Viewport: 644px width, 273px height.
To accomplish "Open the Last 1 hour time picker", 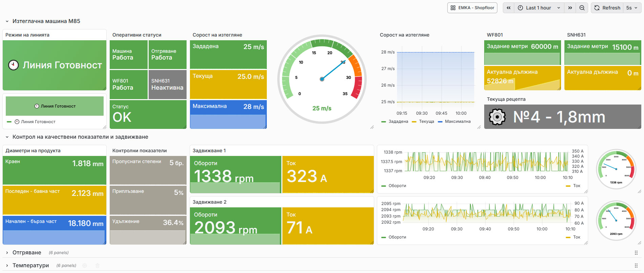I will coord(539,8).
